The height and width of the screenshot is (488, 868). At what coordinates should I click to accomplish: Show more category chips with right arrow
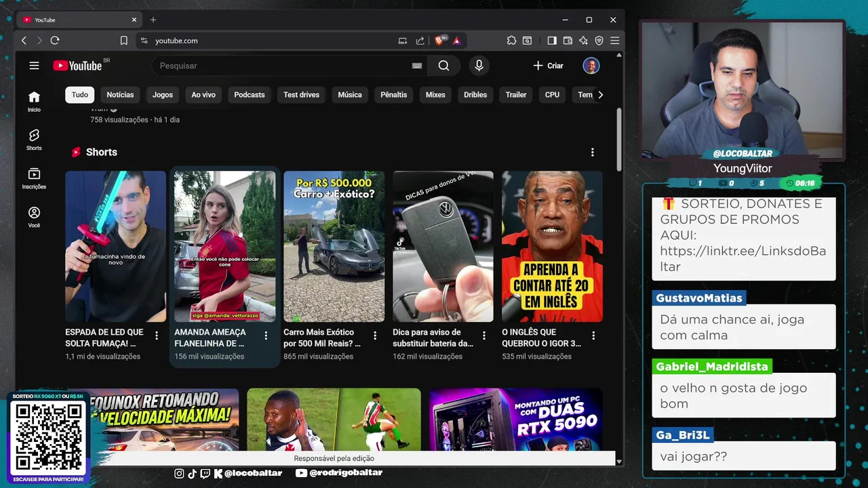click(x=599, y=95)
